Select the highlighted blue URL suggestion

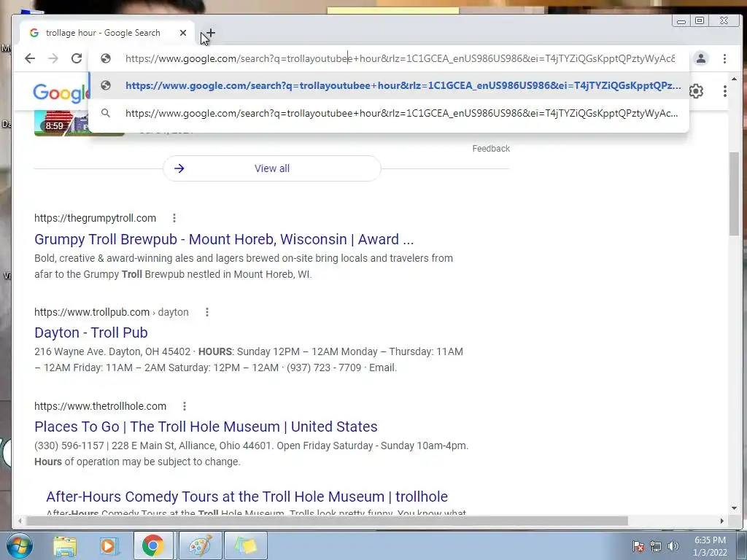pos(389,86)
